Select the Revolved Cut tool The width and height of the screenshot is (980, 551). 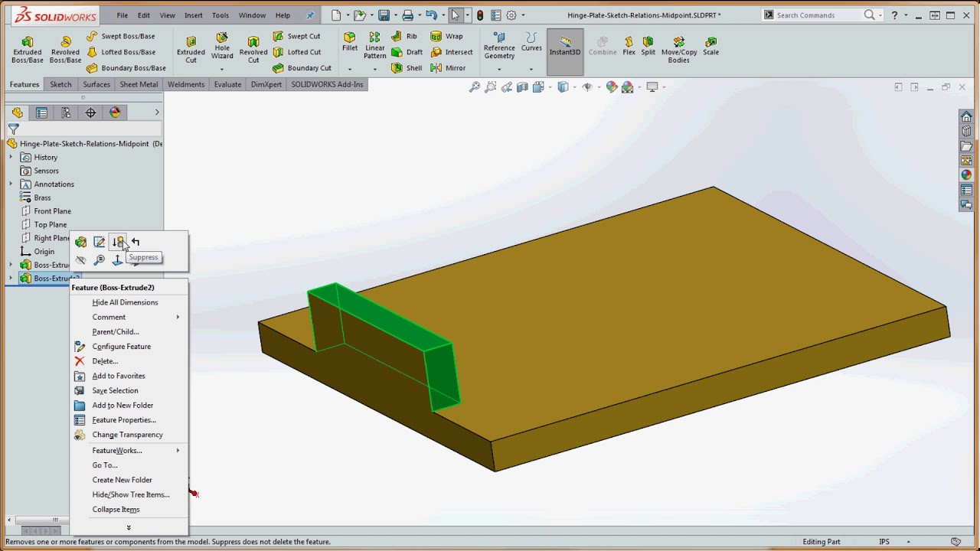click(x=253, y=50)
